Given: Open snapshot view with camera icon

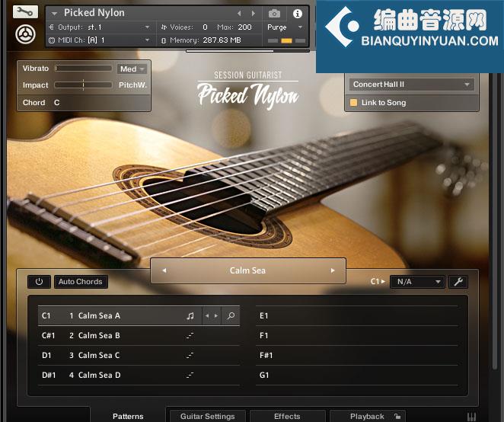Looking at the screenshot, I should tap(274, 14).
